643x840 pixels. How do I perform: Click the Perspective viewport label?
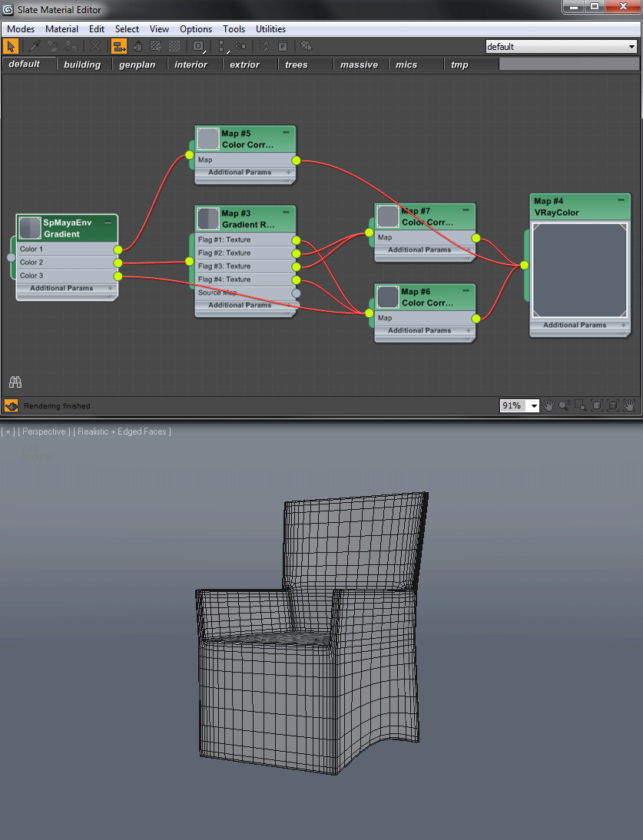(45, 432)
